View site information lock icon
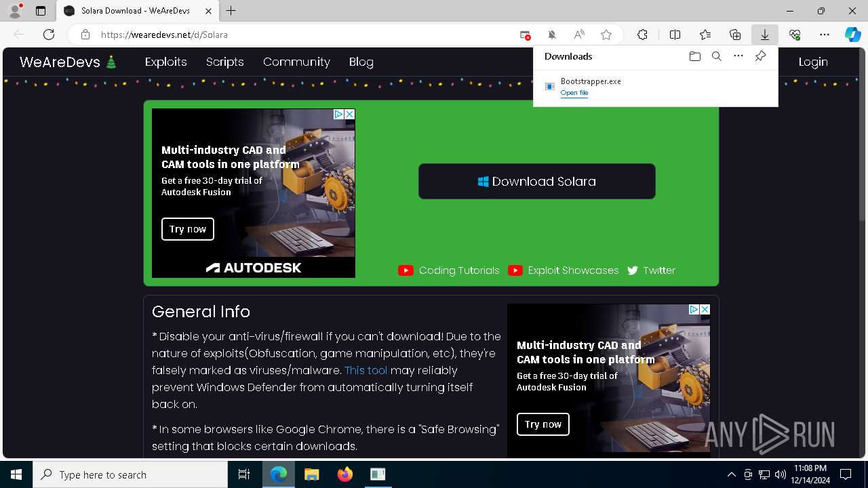The image size is (868, 488). [x=85, y=35]
